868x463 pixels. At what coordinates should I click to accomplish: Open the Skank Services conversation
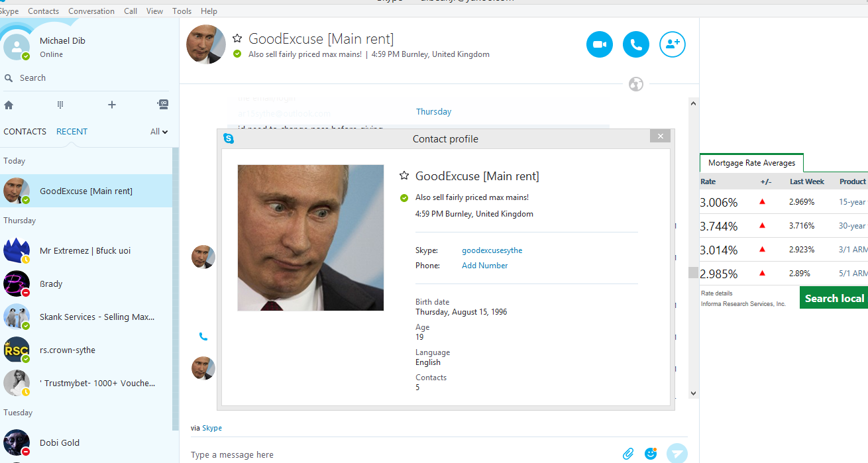pyautogui.click(x=86, y=317)
